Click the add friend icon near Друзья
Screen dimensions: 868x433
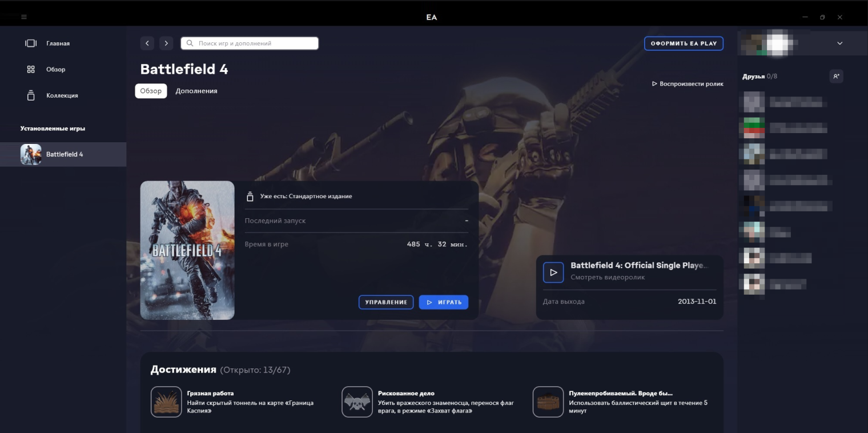click(x=836, y=75)
